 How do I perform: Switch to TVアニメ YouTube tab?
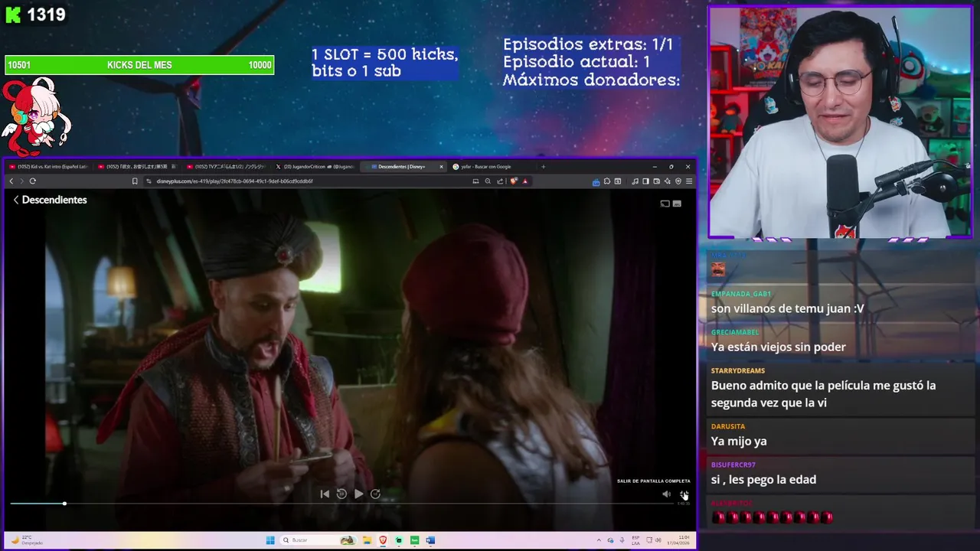pos(226,166)
